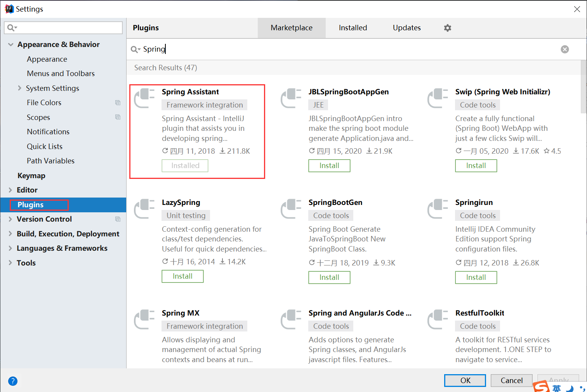Select Quick Lists item
This screenshot has width=587, height=392.
45,146
